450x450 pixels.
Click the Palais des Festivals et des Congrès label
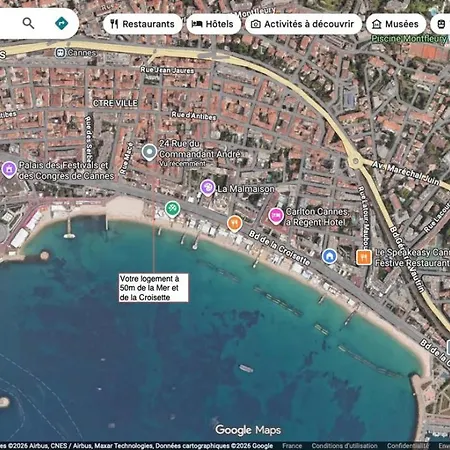[66, 170]
